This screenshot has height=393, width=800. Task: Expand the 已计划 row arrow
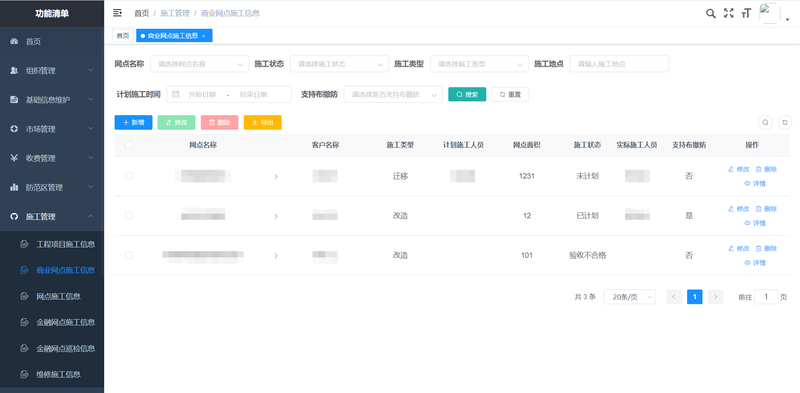coord(276,216)
